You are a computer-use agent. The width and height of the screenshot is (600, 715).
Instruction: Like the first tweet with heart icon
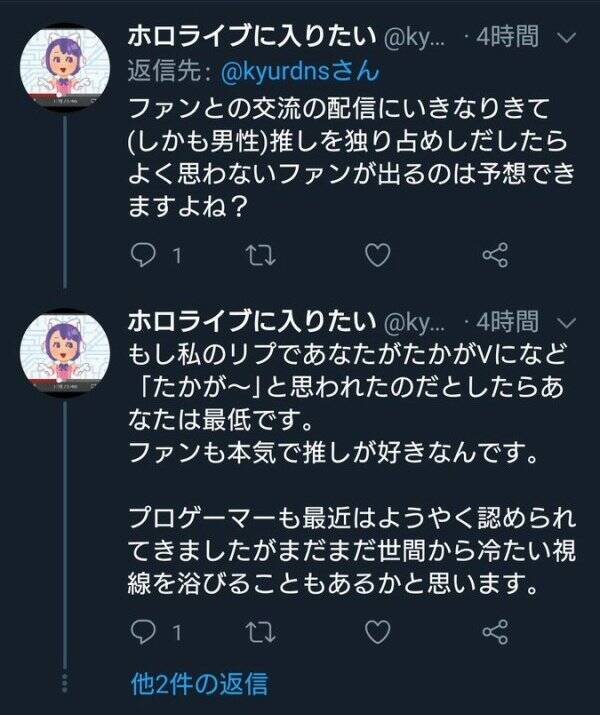pos(378,254)
